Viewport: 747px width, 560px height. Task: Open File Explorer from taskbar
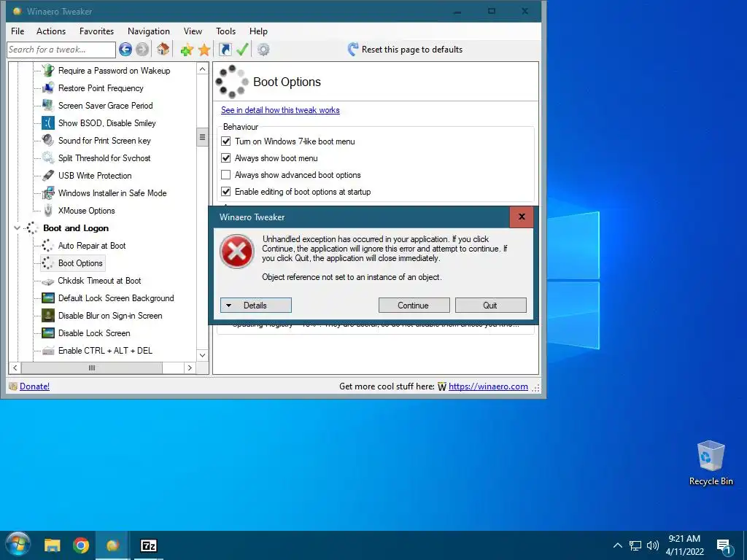(x=53, y=545)
